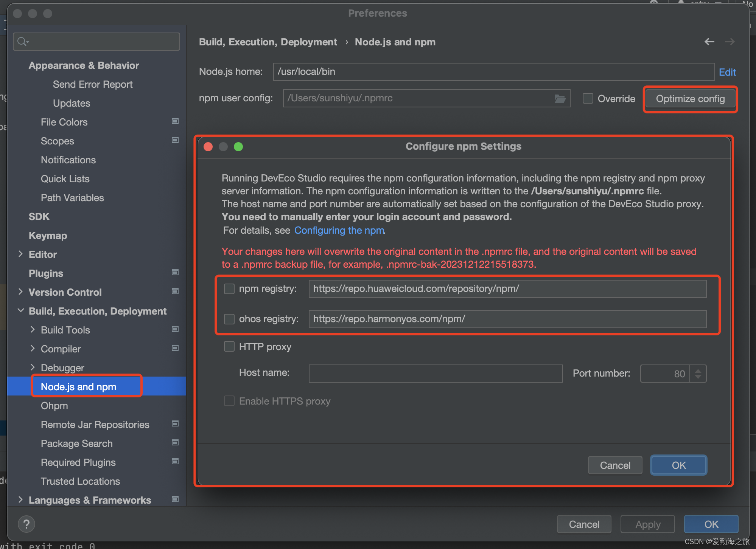Open the Keymap settings page
Image resolution: width=756 pixels, height=549 pixels.
[x=48, y=236]
